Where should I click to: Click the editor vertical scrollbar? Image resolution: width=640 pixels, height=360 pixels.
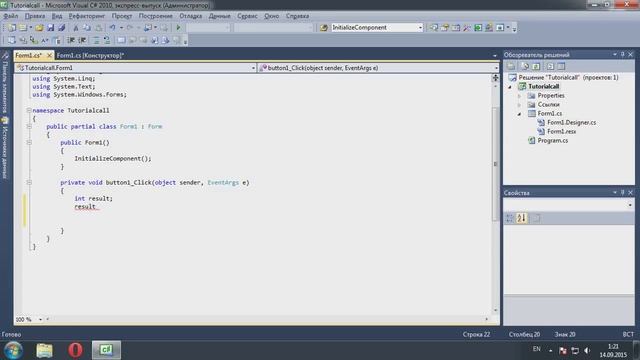point(496,164)
